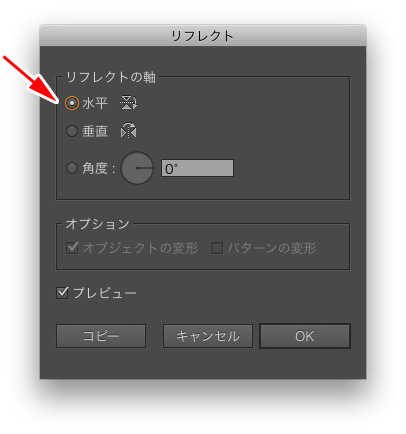This screenshot has width=406, height=434.
Task: Click the vertical reflect icon
Action: pos(129,131)
